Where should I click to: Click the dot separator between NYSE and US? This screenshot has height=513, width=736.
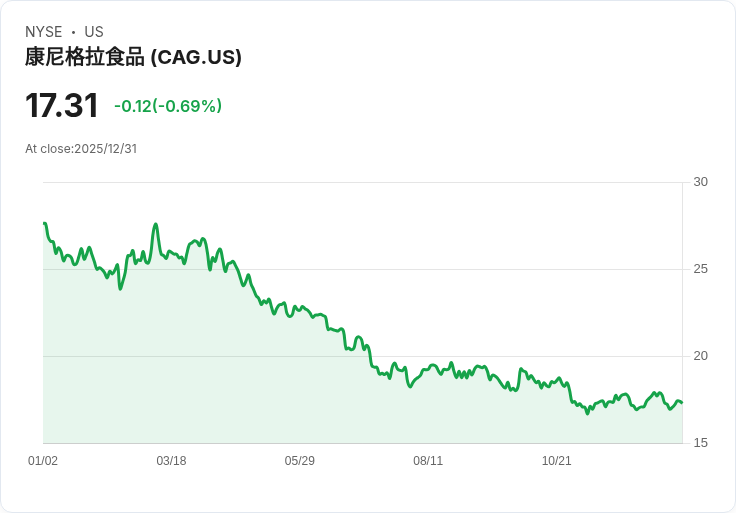tap(74, 33)
